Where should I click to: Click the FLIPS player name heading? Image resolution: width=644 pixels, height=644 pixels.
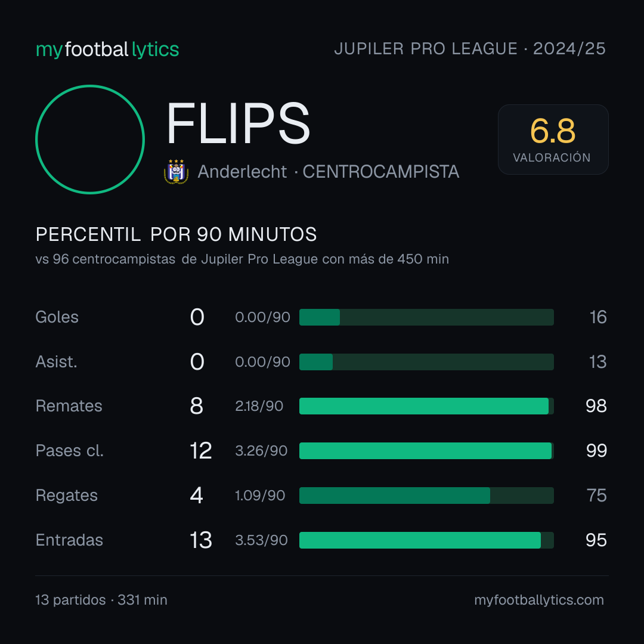[238, 123]
